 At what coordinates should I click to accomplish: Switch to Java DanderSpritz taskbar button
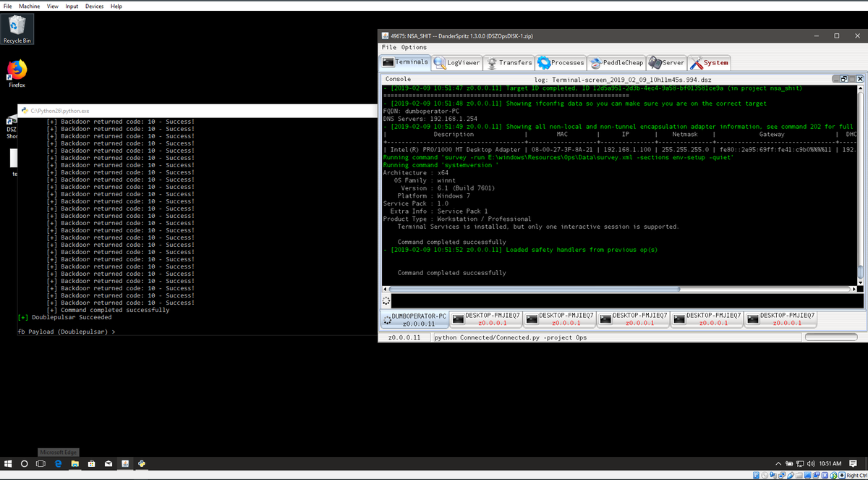[124, 463]
